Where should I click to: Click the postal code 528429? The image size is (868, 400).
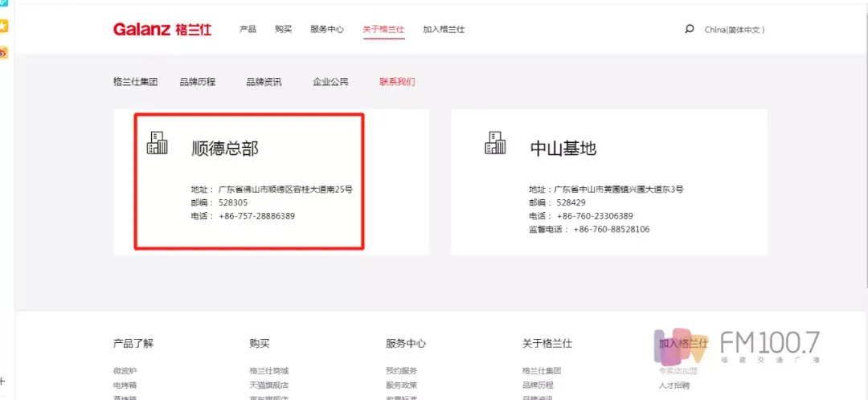pos(571,202)
